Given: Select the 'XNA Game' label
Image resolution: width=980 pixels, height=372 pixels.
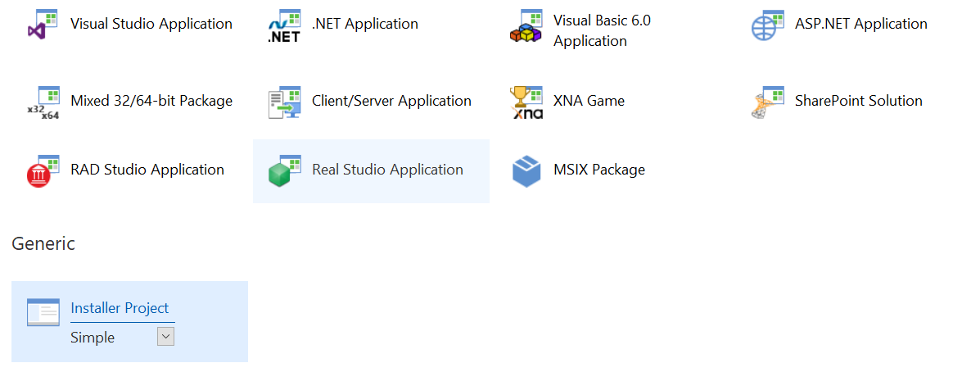Looking at the screenshot, I should tap(589, 101).
